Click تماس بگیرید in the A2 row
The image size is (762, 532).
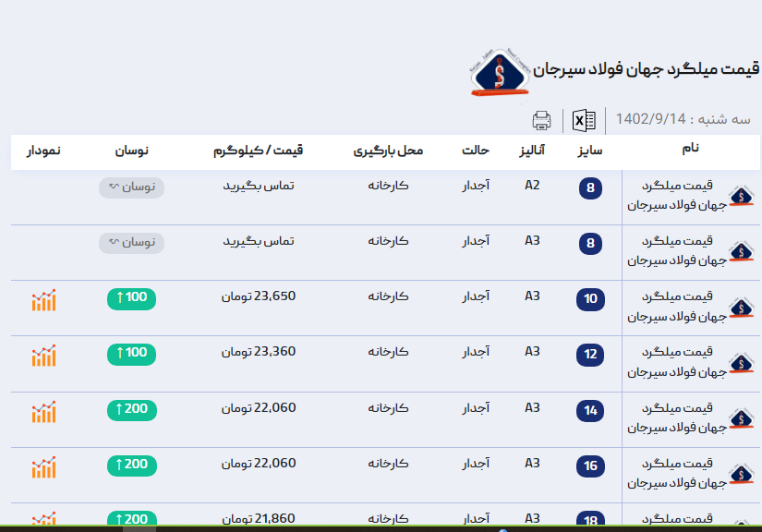click(259, 186)
